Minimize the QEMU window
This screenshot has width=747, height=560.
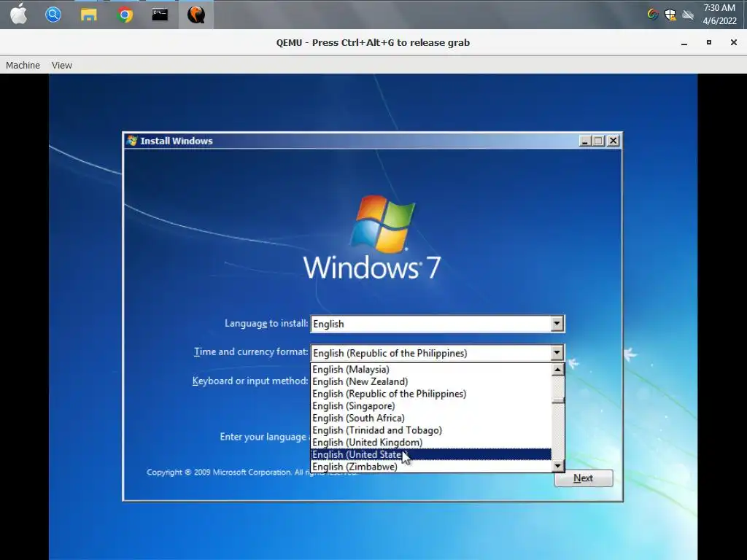pyautogui.click(x=684, y=43)
